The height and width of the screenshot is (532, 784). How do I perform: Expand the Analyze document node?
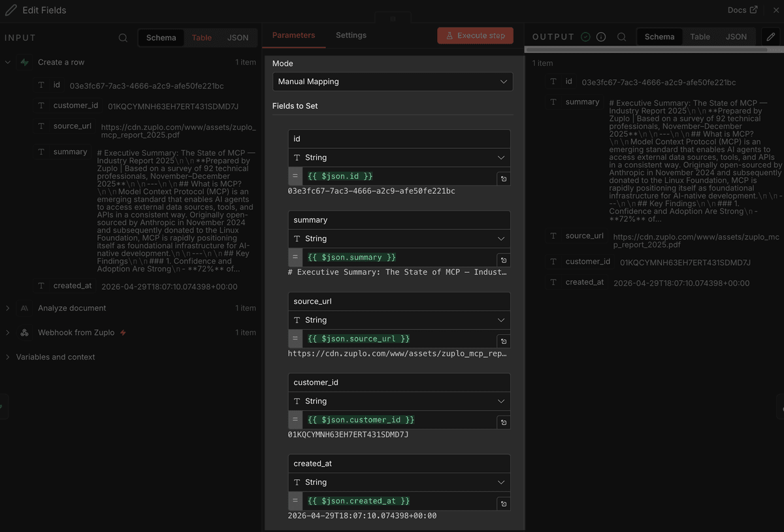point(8,308)
